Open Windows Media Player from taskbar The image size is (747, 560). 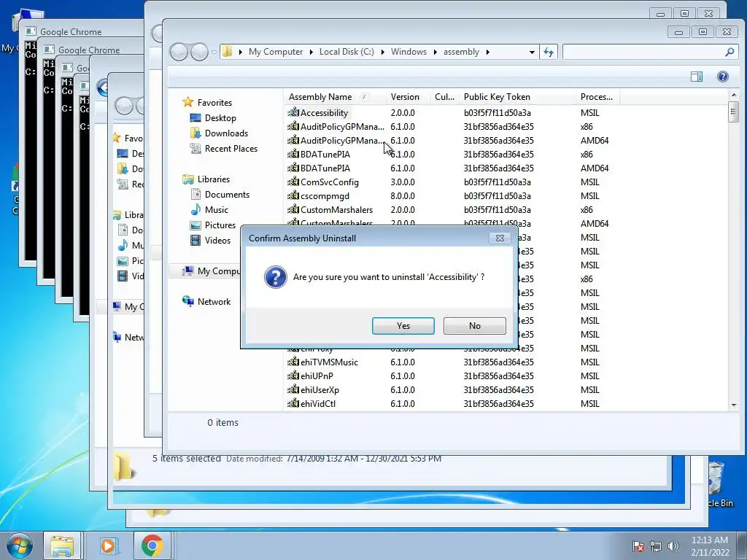pyautogui.click(x=108, y=545)
